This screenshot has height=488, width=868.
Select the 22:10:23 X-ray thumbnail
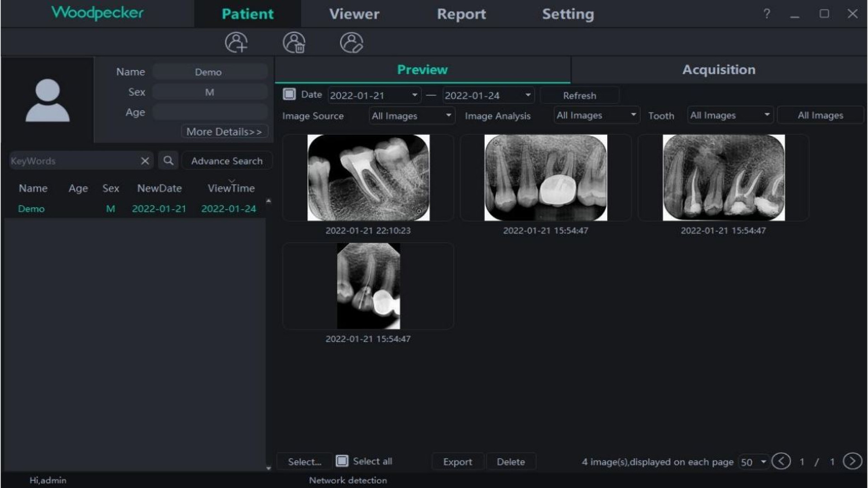[x=368, y=178]
